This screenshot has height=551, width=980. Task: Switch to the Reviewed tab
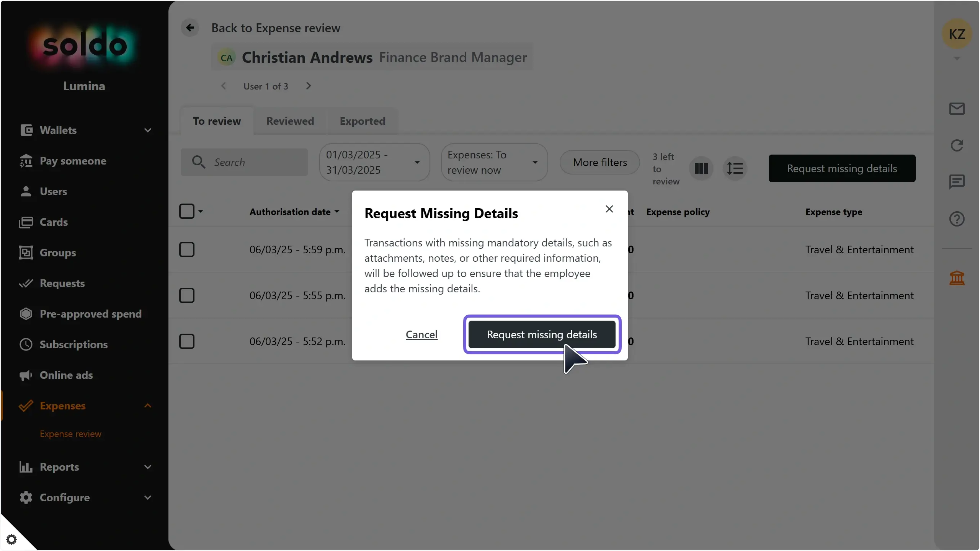pos(290,121)
